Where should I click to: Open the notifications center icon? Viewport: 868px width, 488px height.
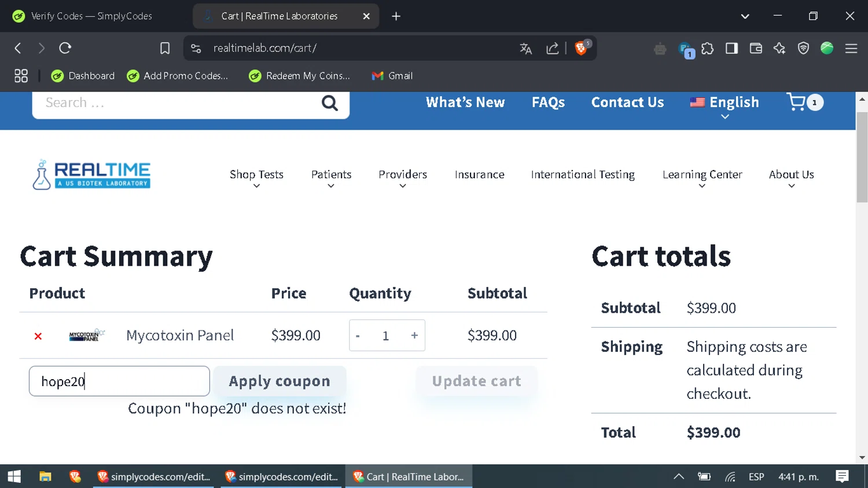pos(842,476)
